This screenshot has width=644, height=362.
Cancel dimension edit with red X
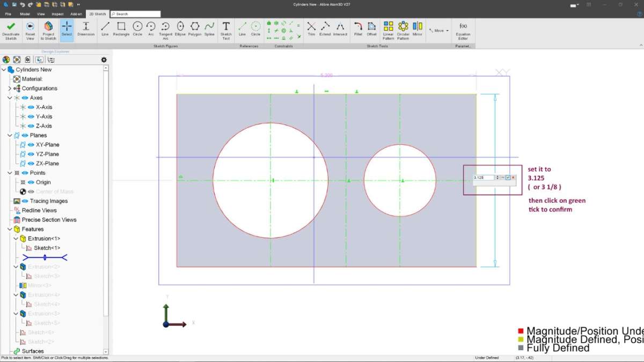point(513,178)
